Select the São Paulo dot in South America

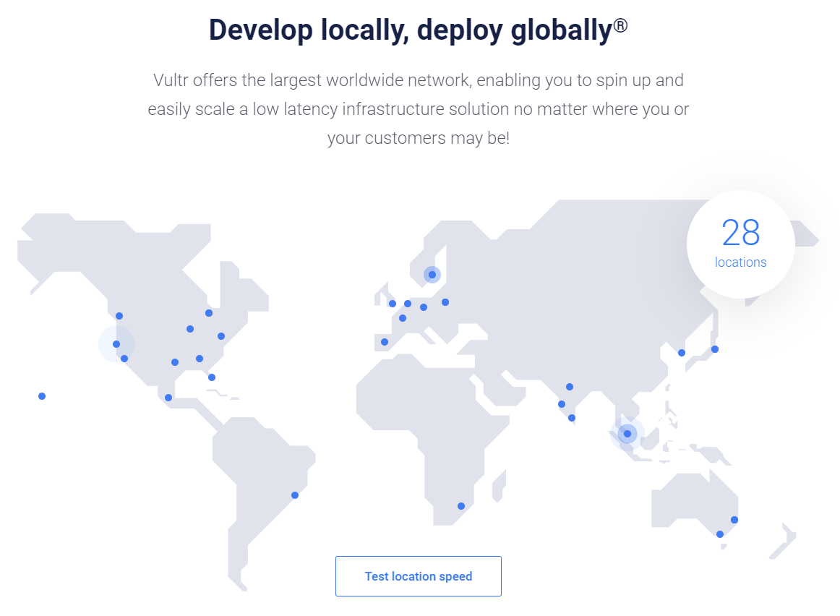click(295, 495)
